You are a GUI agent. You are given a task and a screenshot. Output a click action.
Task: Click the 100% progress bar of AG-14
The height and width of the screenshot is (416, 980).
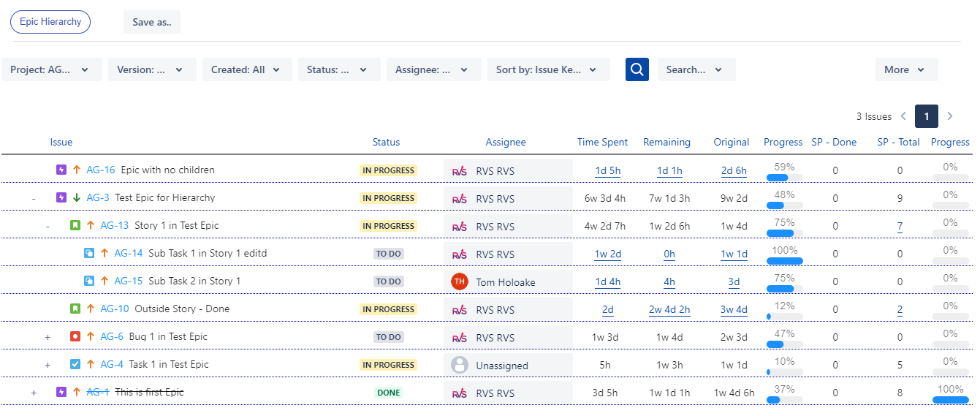(x=784, y=261)
